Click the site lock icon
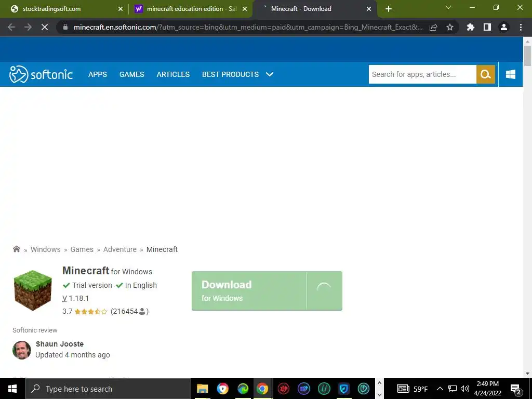The width and height of the screenshot is (532, 399). click(x=65, y=27)
